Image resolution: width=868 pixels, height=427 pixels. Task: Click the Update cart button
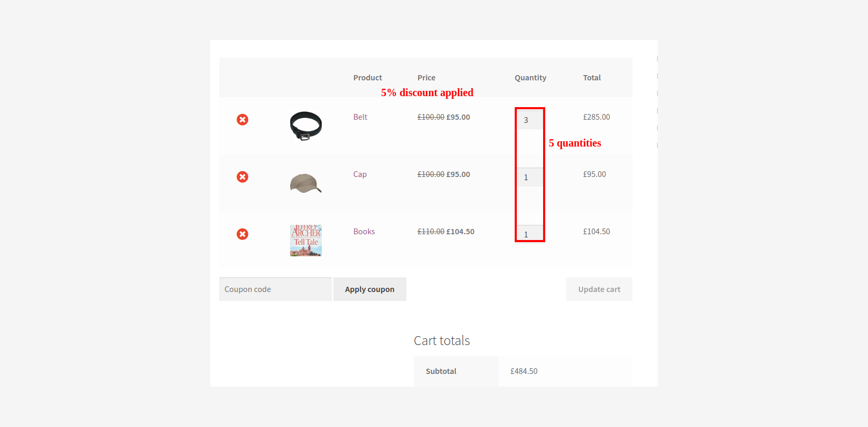[x=599, y=289]
